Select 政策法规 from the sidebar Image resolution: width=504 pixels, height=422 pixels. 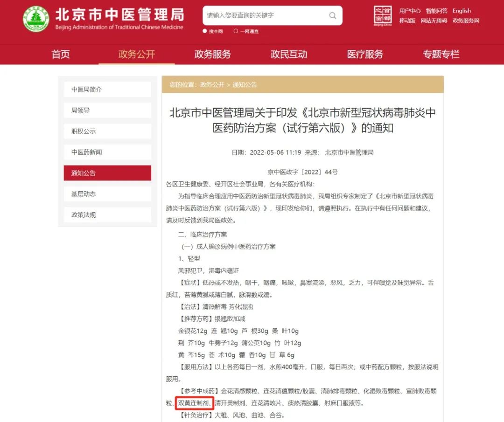pos(107,214)
